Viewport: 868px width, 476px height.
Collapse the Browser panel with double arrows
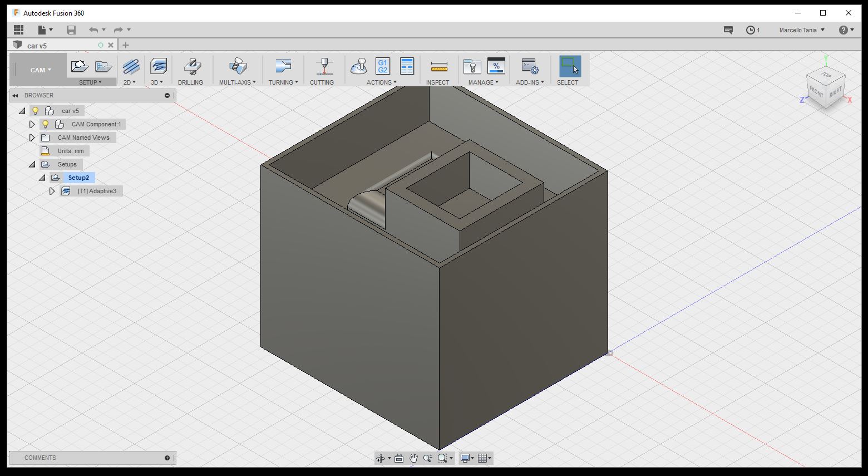click(15, 96)
